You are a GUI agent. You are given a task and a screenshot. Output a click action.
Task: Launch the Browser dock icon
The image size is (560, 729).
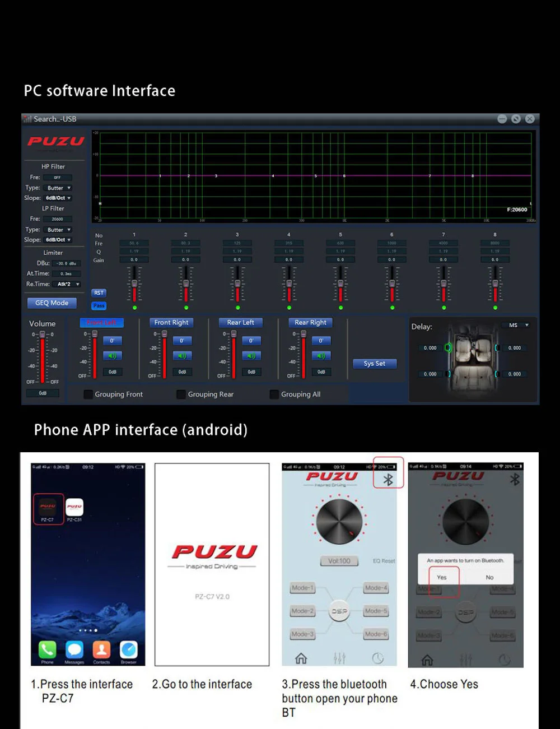coord(128,649)
